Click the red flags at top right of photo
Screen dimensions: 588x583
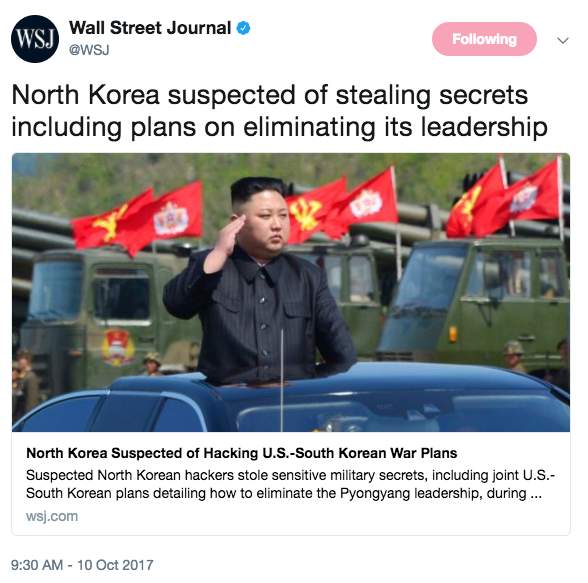click(502, 199)
